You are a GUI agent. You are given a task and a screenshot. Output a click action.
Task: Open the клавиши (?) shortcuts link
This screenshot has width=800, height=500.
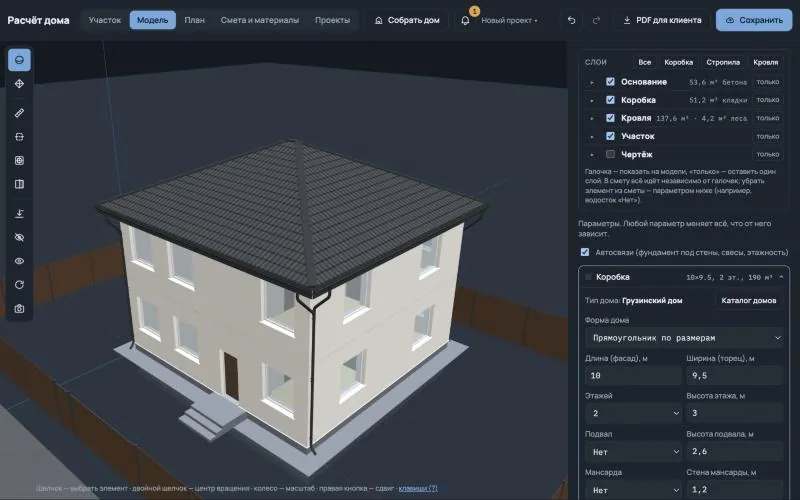[x=418, y=488]
